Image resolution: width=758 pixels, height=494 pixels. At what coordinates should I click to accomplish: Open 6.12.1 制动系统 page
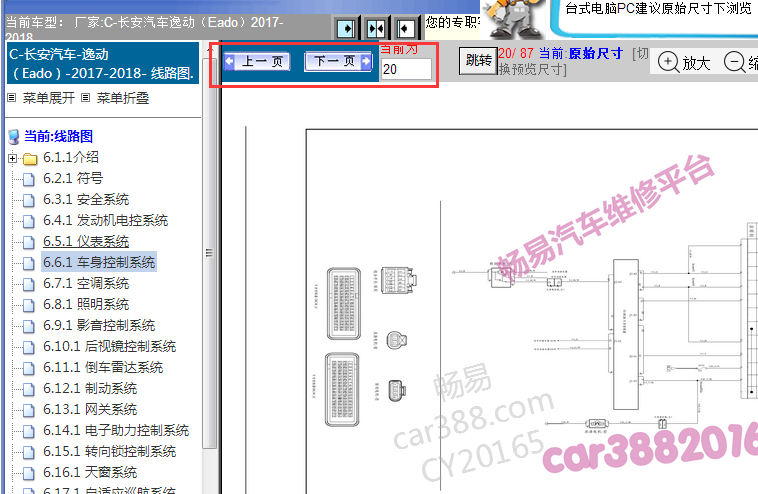coord(90,388)
